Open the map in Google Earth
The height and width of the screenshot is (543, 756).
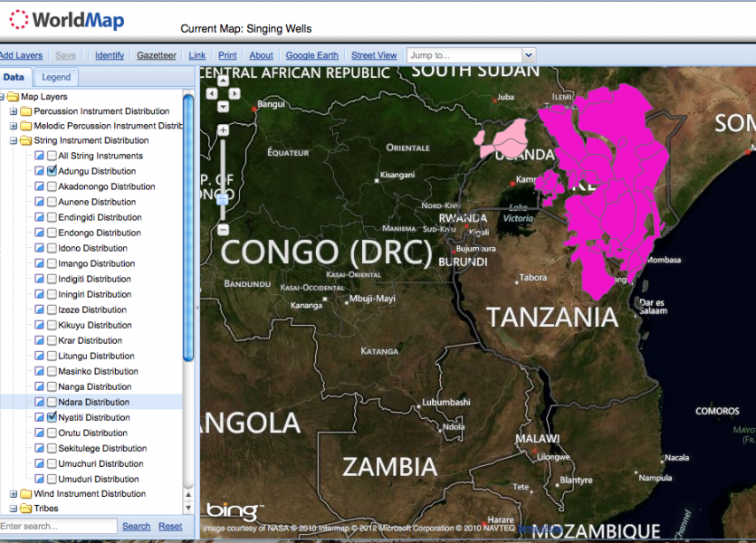(x=312, y=55)
